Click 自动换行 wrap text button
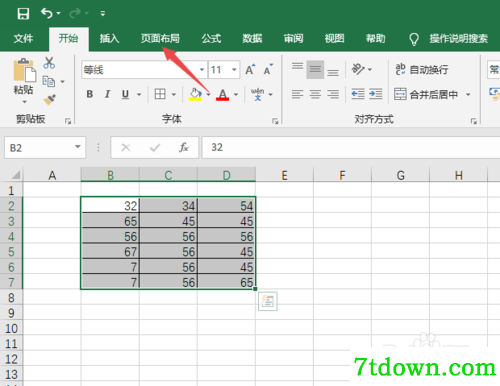 421,69
